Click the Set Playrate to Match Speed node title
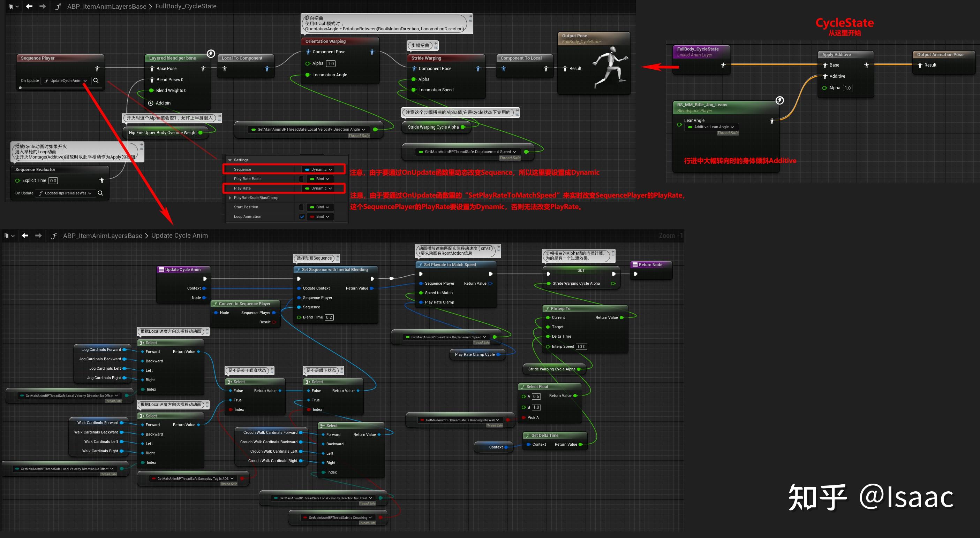 [x=450, y=264]
